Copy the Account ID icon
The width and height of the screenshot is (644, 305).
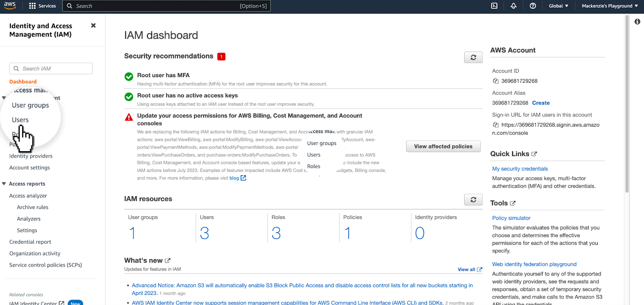click(x=496, y=81)
